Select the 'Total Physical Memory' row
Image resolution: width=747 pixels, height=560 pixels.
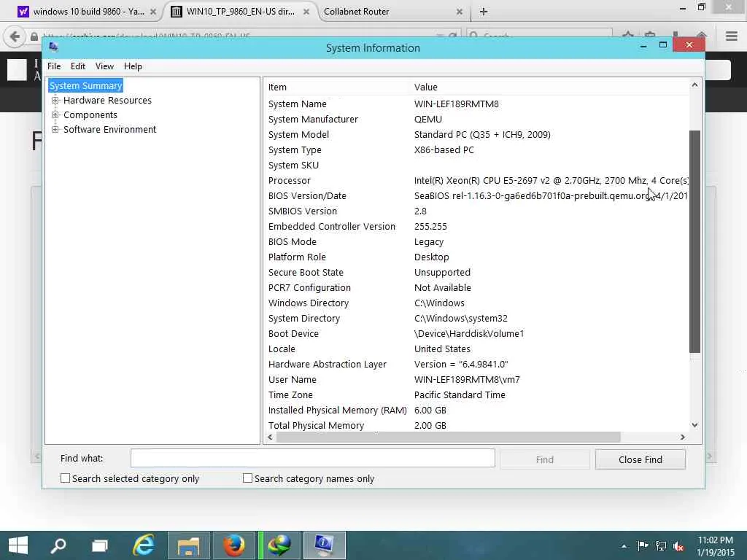476,425
